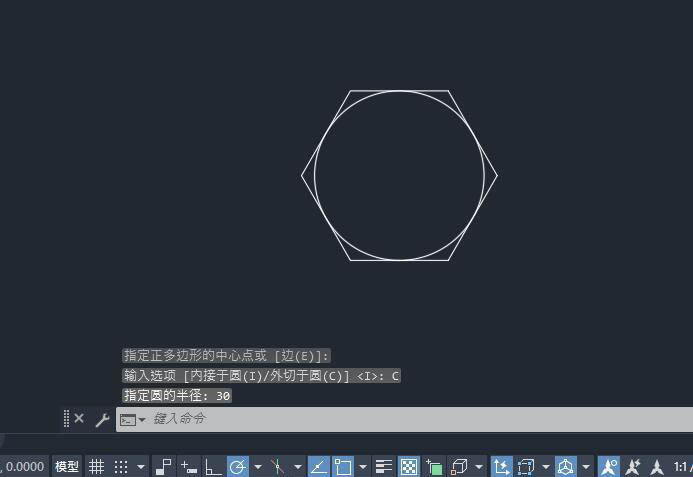Image resolution: width=693 pixels, height=477 pixels.
Task: Close the command line window
Action: click(x=79, y=418)
